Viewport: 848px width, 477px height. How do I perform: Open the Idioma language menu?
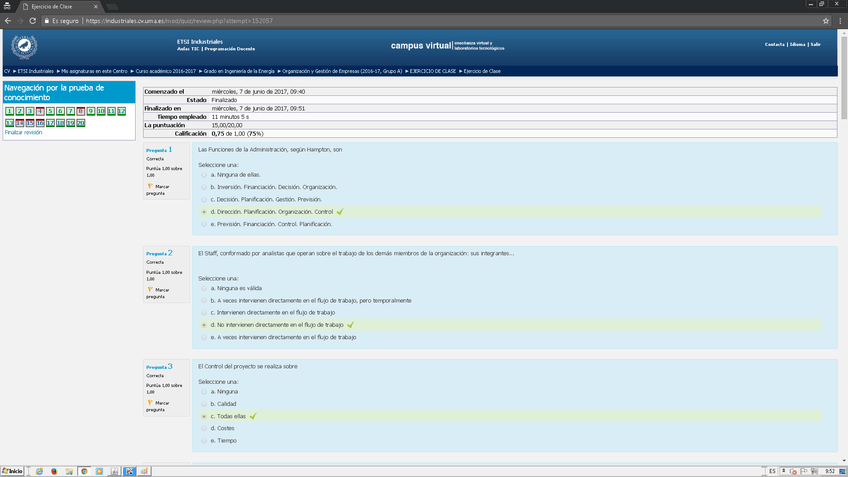coord(797,44)
